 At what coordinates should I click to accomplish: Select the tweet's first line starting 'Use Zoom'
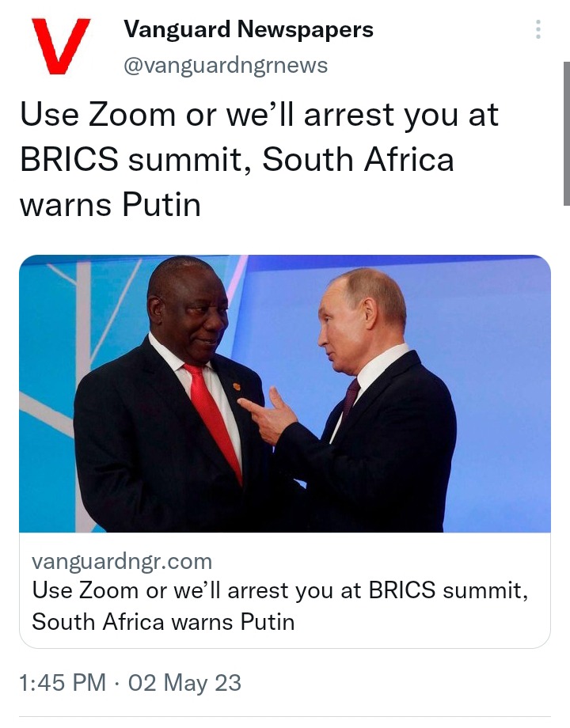tap(259, 115)
